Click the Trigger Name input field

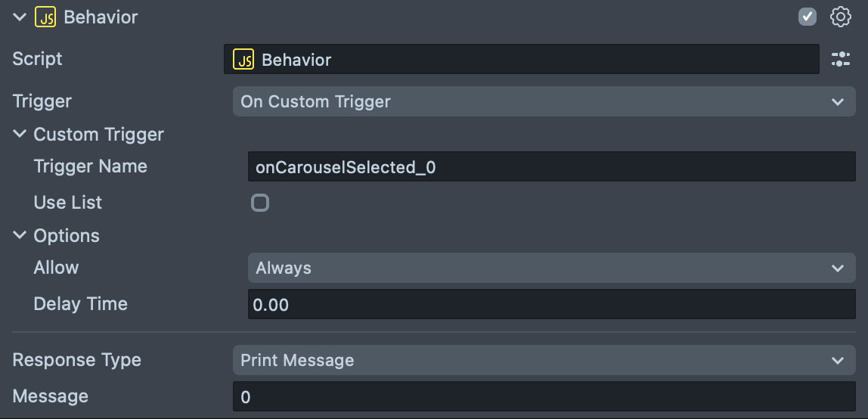tap(550, 167)
